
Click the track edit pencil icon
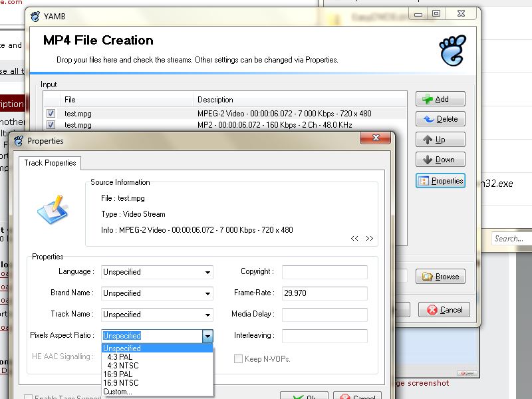[53, 209]
